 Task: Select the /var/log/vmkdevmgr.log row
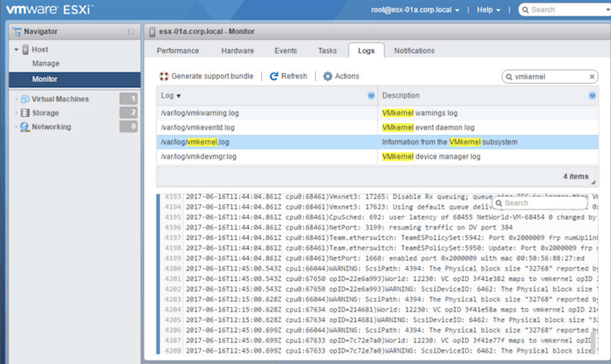pyautogui.click(x=377, y=156)
